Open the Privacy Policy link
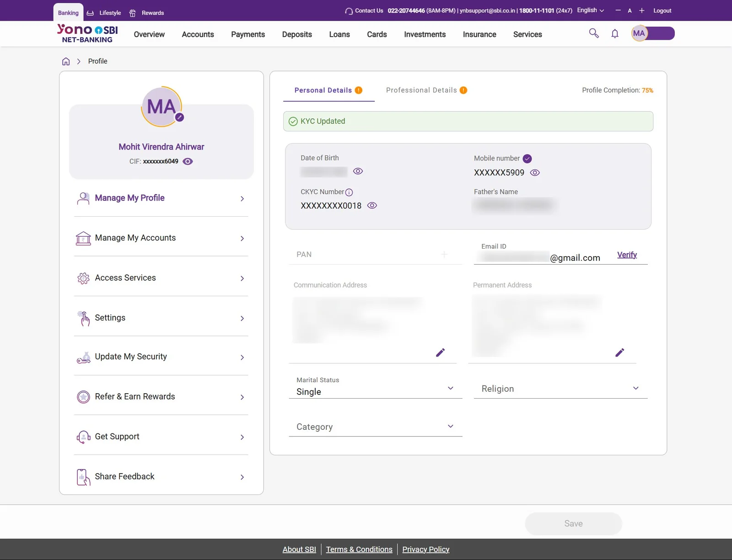732x560 pixels. 425,549
